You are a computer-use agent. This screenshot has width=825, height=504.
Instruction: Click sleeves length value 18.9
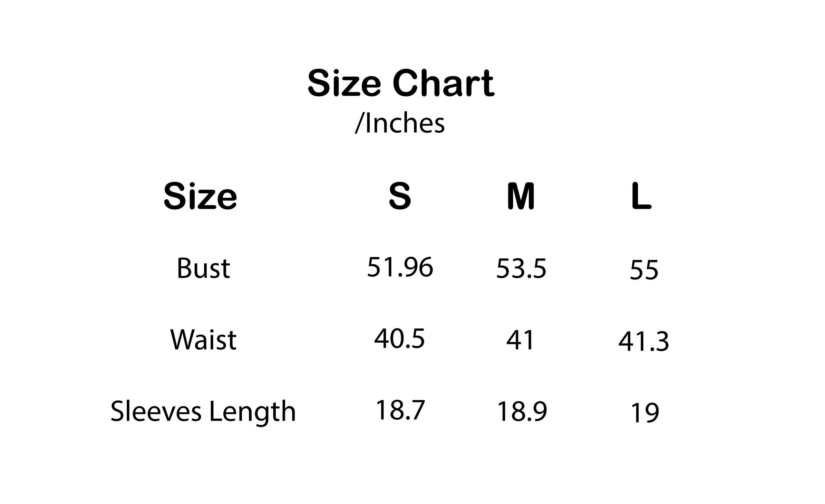[522, 412]
